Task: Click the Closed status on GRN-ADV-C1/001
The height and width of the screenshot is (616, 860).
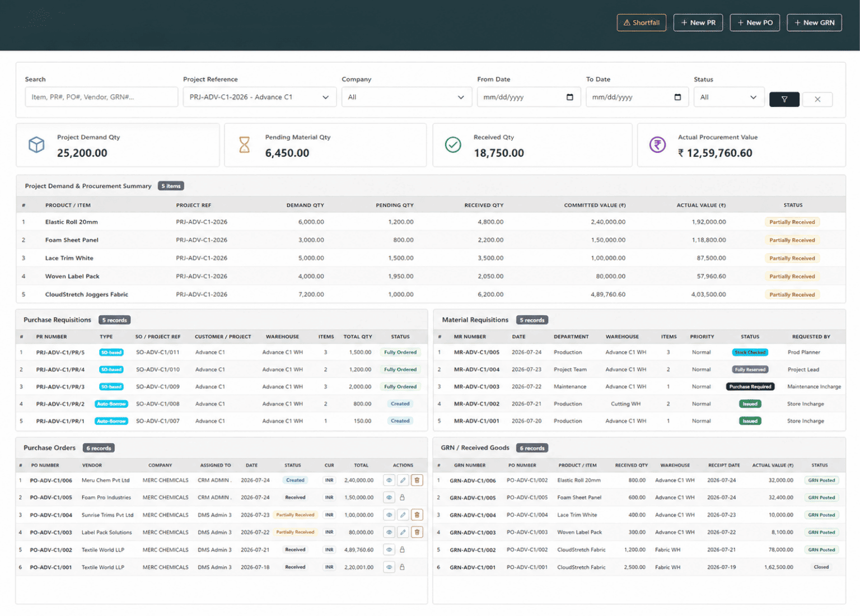Action: 821,567
